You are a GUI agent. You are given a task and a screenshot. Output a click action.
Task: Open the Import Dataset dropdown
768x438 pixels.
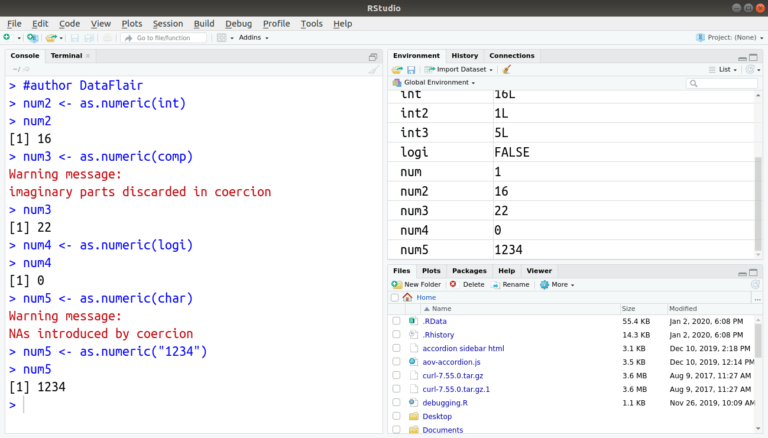pos(460,70)
